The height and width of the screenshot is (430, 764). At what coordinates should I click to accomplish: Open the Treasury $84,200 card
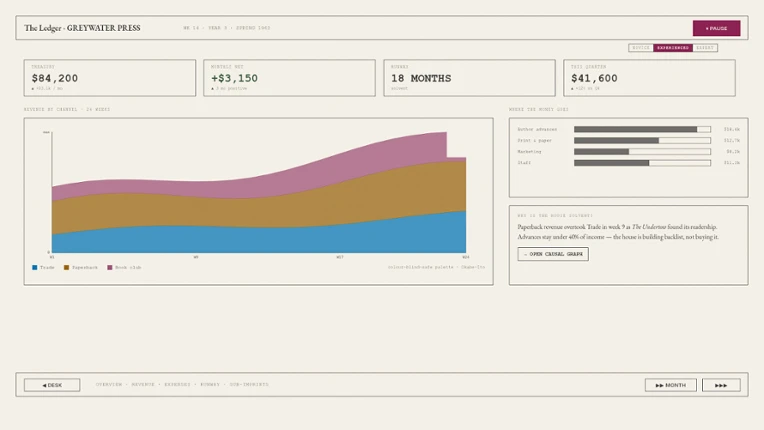pos(110,78)
